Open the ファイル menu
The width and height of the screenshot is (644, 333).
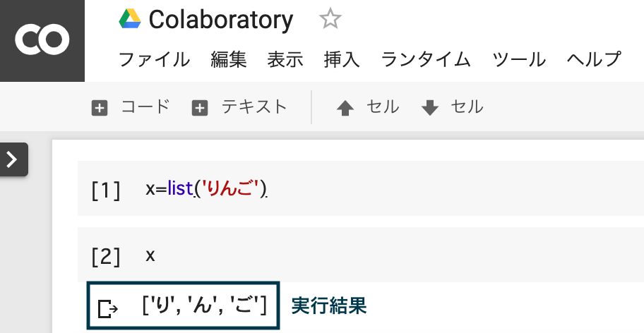click(154, 59)
